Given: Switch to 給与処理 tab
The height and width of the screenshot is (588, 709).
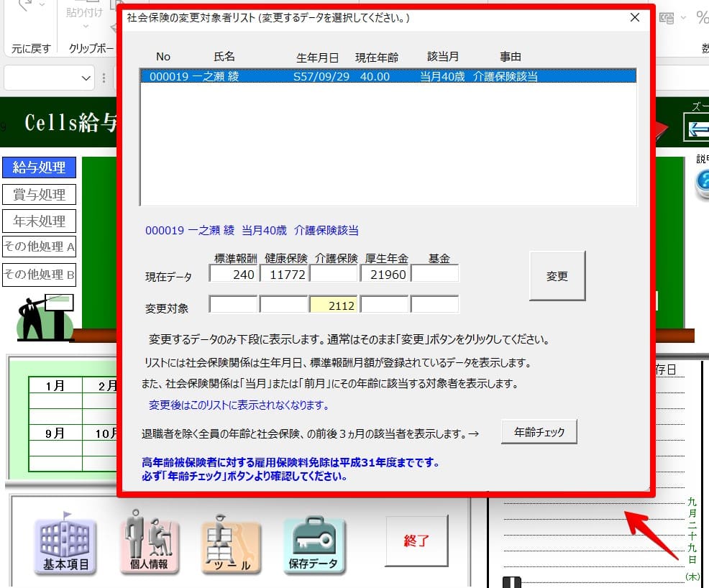Looking at the screenshot, I should click(x=39, y=167).
